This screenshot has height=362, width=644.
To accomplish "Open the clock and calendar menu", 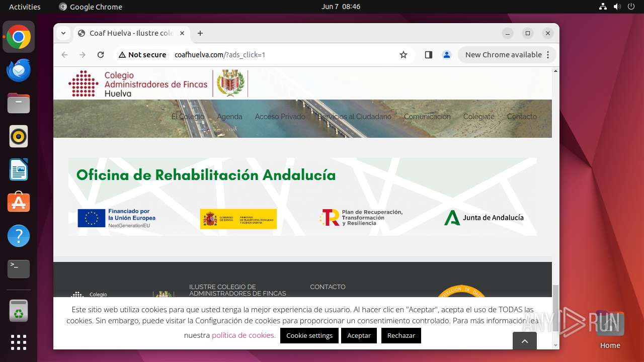I will tap(341, 7).
